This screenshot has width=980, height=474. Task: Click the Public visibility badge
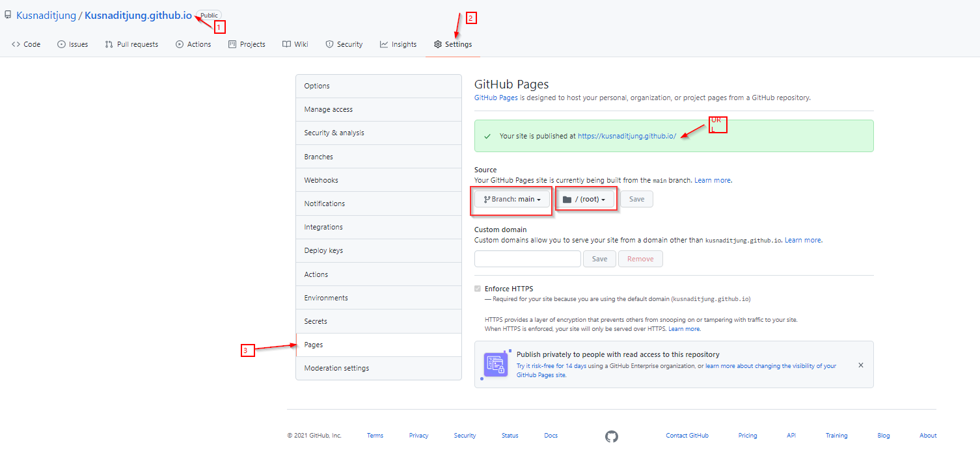[x=209, y=15]
